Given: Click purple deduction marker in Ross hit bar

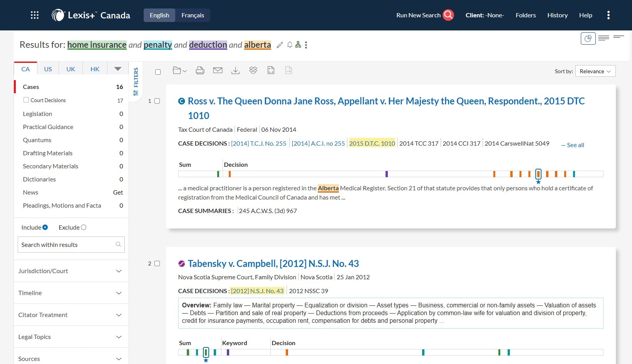Looking at the screenshot, I should pos(387,174).
